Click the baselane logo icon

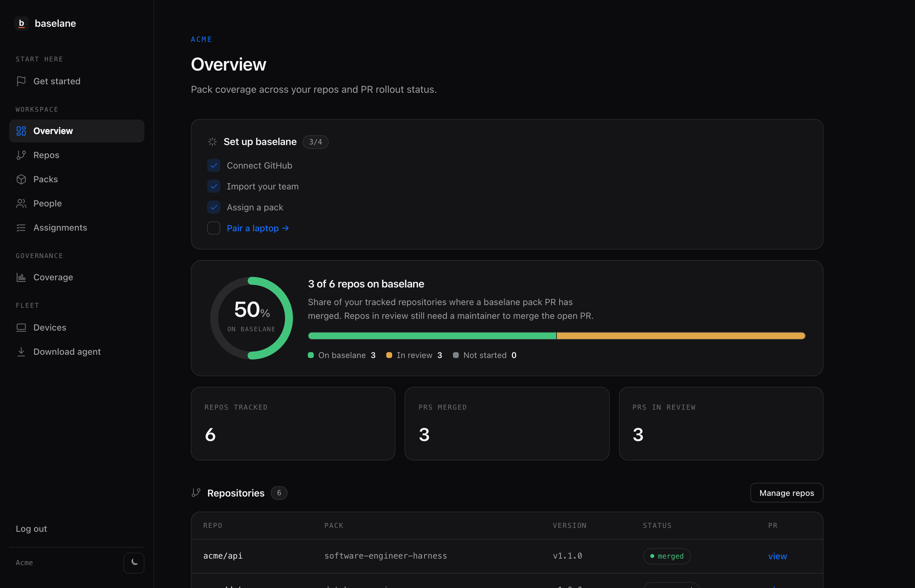(x=21, y=23)
